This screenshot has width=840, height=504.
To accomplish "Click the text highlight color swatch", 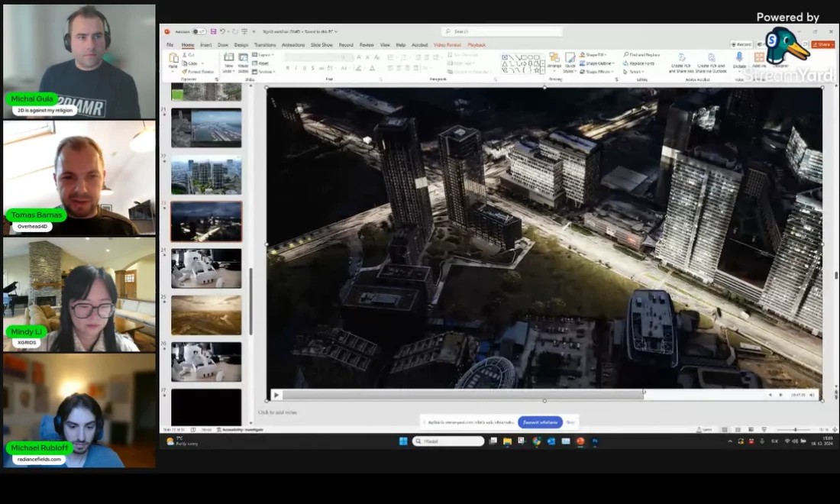I will (358, 68).
